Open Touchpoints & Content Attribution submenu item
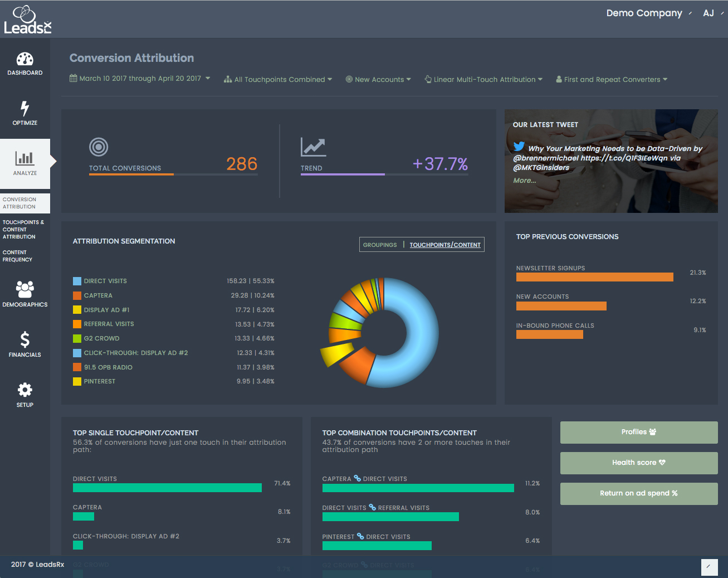 click(23, 229)
